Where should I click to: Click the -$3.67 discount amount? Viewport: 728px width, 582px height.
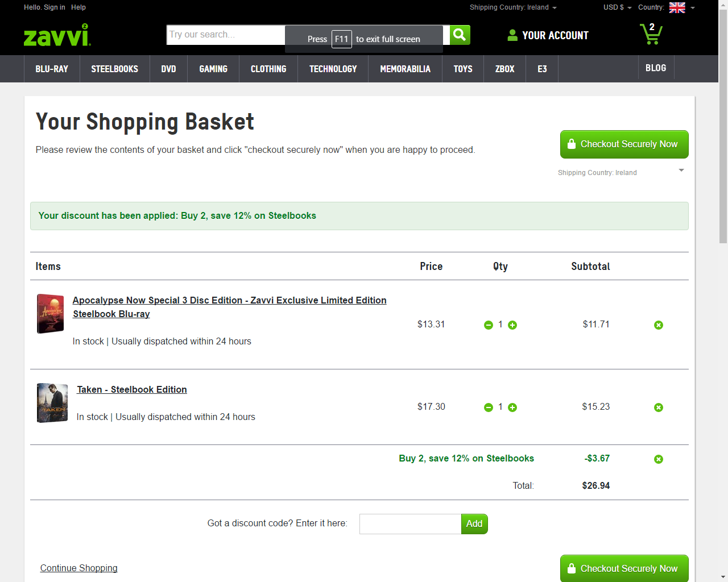(597, 458)
